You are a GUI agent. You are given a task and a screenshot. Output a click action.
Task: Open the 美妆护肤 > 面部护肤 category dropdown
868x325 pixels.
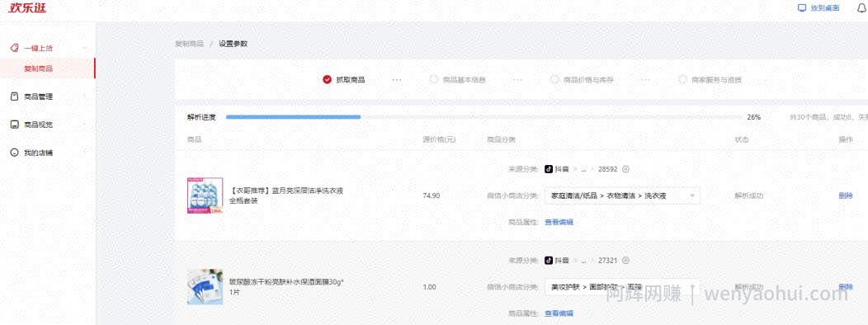point(622,287)
